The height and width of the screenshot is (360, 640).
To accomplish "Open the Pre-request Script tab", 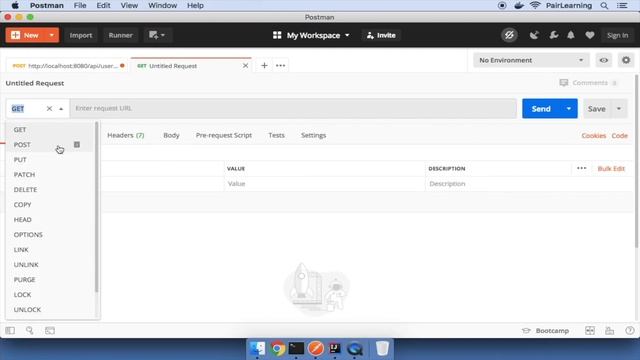I will point(224,135).
